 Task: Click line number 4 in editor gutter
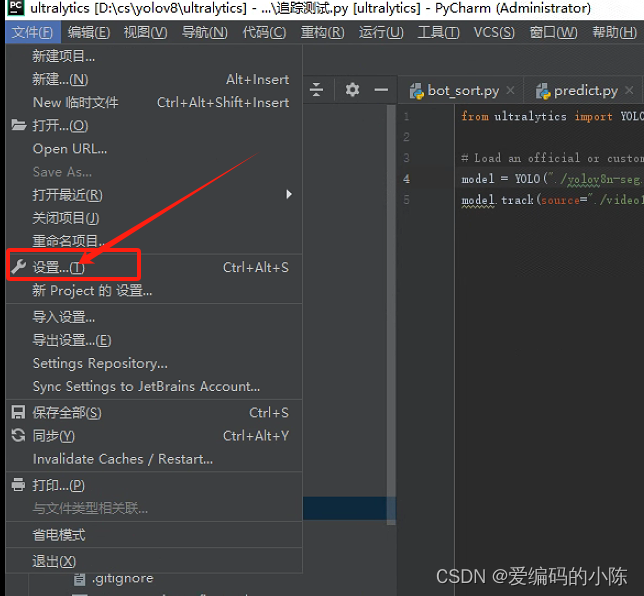coord(406,179)
